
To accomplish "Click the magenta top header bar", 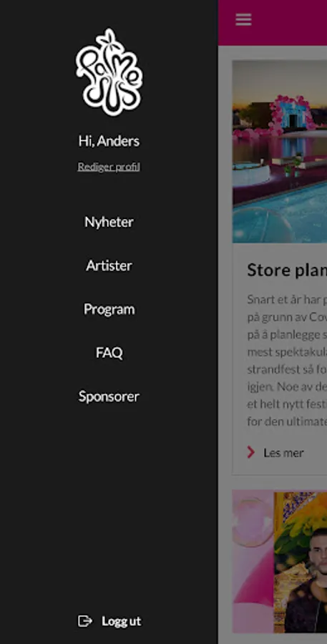I will pyautogui.click(x=273, y=23).
